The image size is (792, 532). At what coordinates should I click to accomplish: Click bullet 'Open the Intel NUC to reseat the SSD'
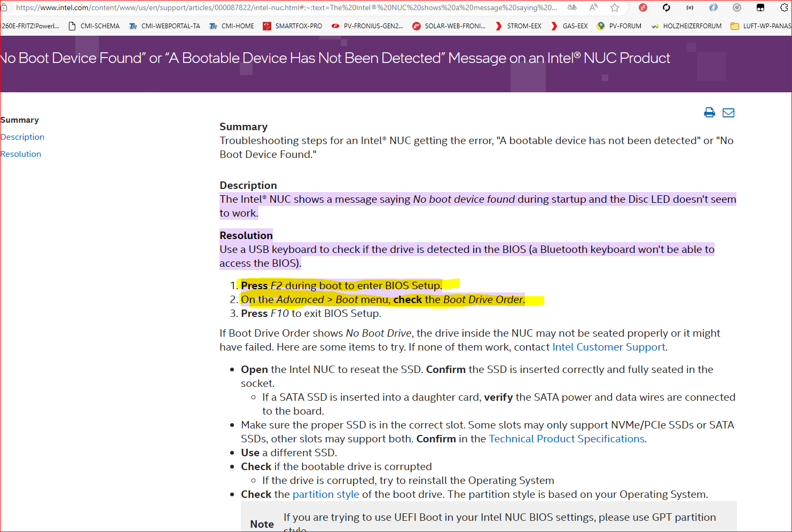[x=477, y=376]
